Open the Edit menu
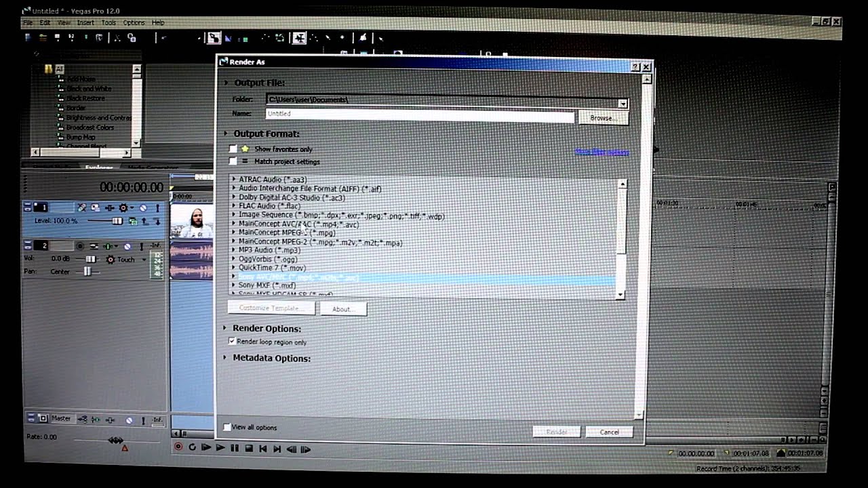This screenshot has height=488, width=868. click(45, 22)
